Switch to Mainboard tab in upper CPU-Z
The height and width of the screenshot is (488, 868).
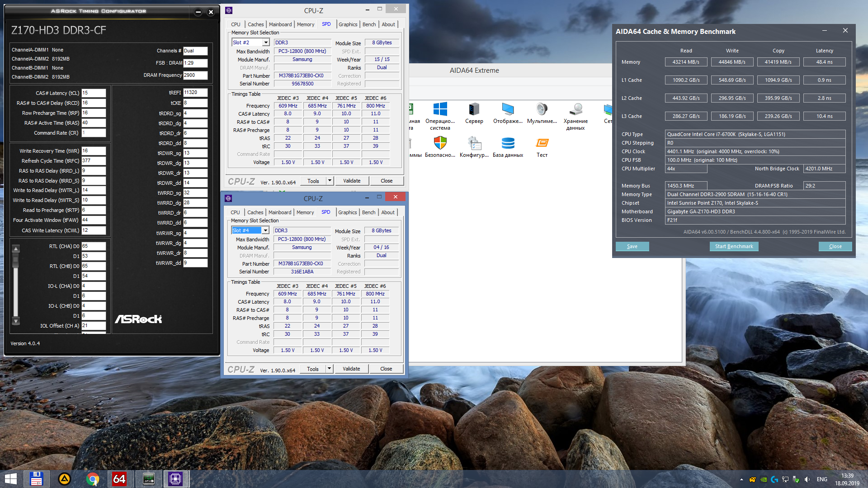(x=280, y=24)
